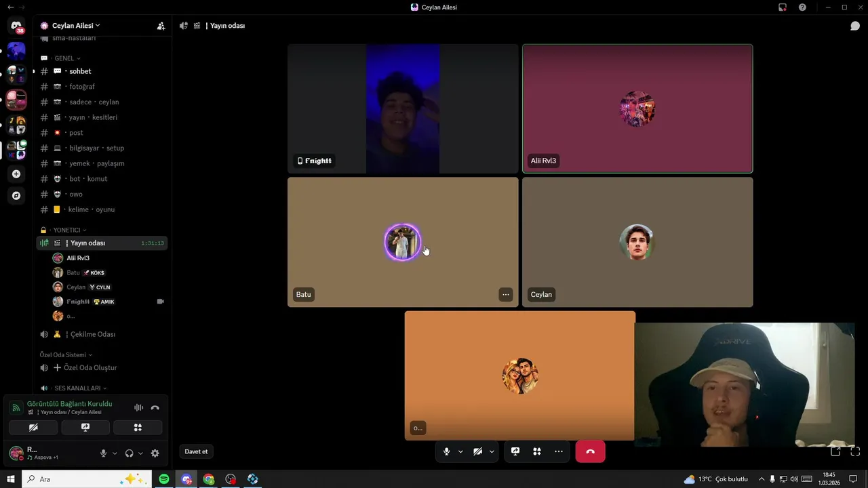Pop out the call window
This screenshot has width=868, height=488.
point(835,451)
